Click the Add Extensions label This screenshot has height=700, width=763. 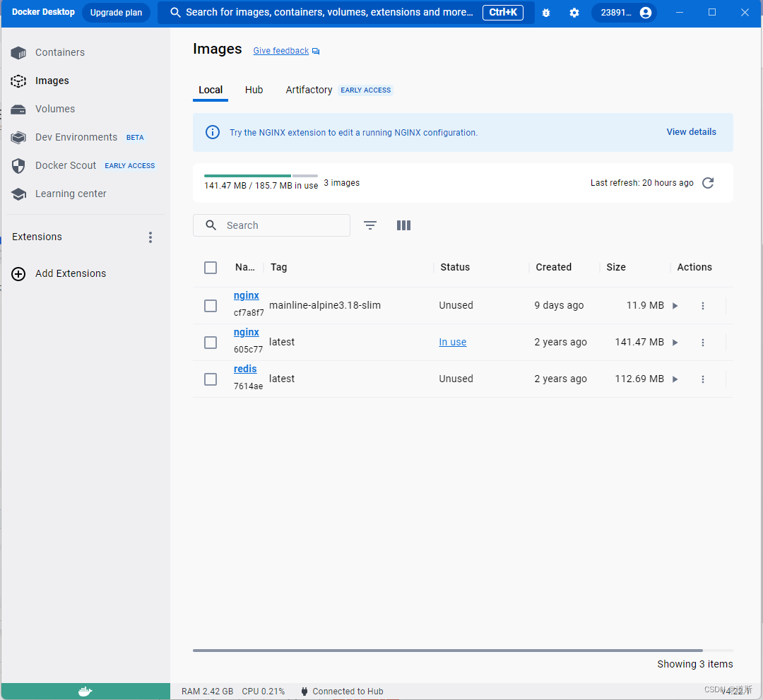click(71, 273)
